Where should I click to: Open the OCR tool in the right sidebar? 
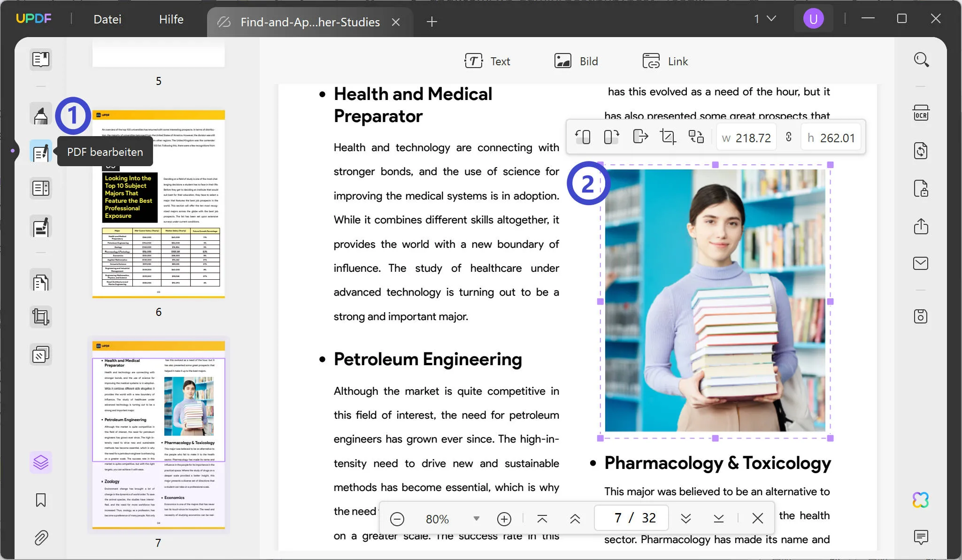[921, 113]
